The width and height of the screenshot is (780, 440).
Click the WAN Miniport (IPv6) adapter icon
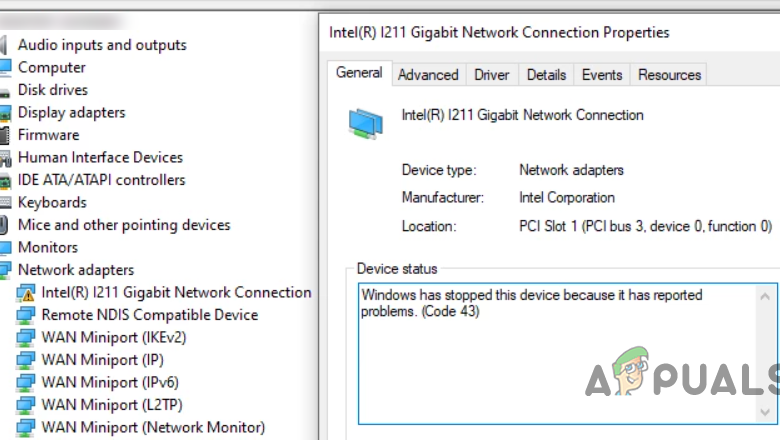[25, 383]
